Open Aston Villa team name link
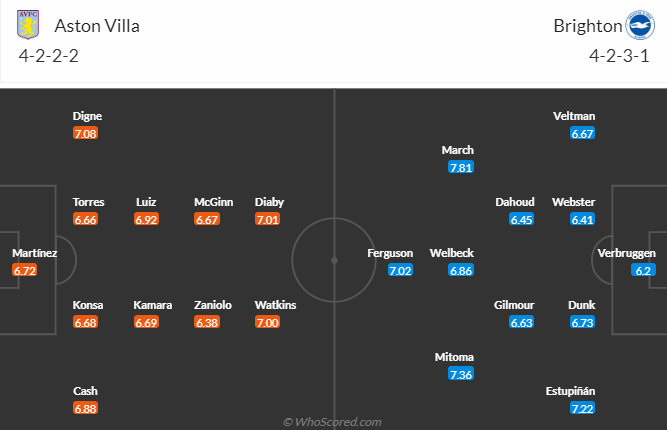 click(x=97, y=26)
